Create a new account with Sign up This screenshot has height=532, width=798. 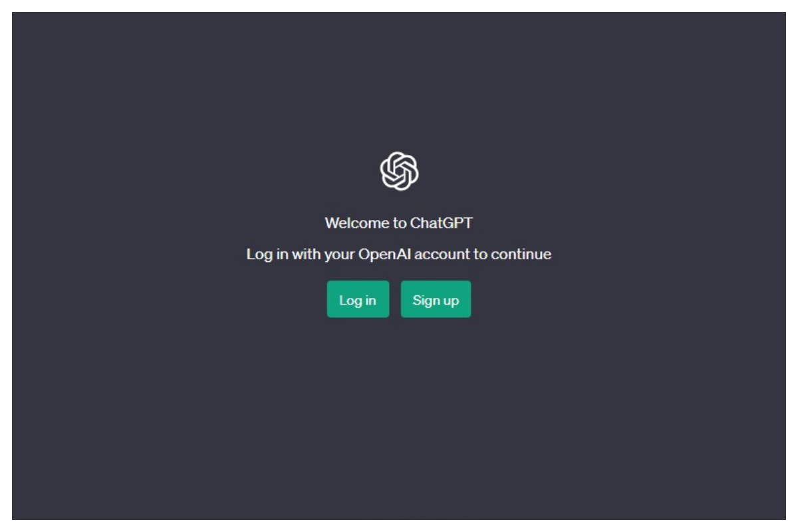click(436, 299)
